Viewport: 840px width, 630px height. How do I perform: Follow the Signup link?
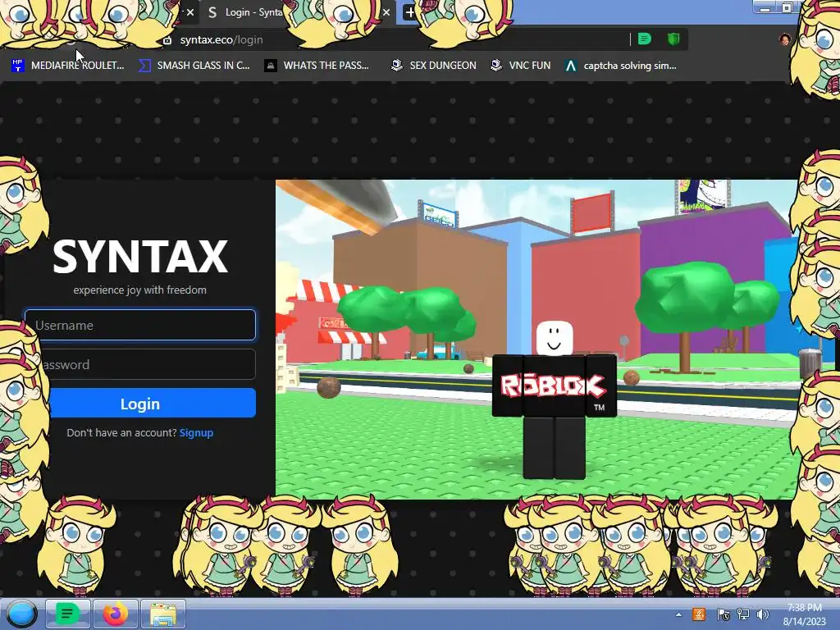[x=196, y=433]
